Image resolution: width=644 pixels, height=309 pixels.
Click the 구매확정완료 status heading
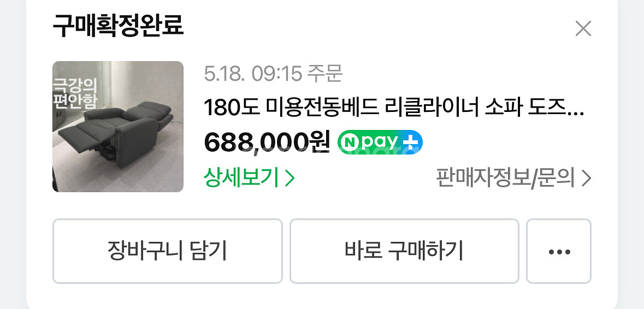point(118,26)
